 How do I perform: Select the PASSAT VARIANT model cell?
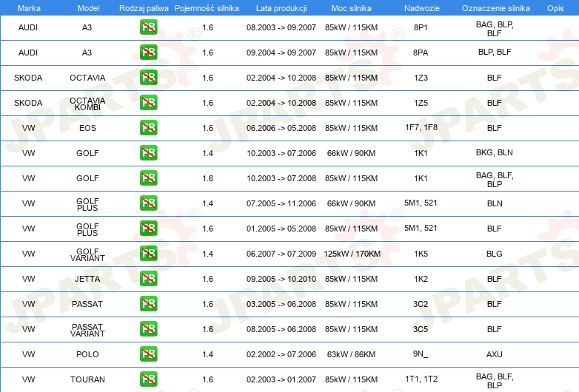coord(87,330)
